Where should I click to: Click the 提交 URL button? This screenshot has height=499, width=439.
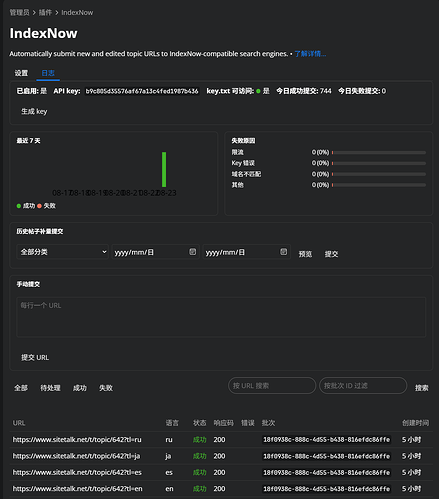[x=35, y=357]
